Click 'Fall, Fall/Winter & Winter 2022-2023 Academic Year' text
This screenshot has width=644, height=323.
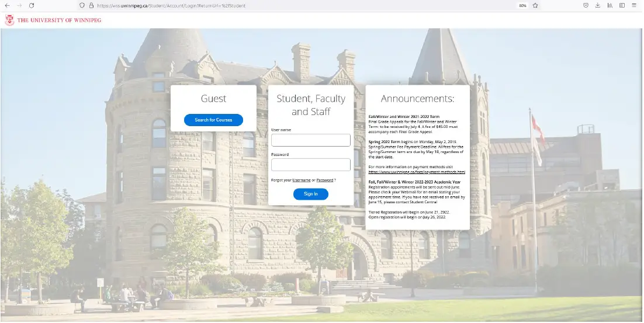414,182
